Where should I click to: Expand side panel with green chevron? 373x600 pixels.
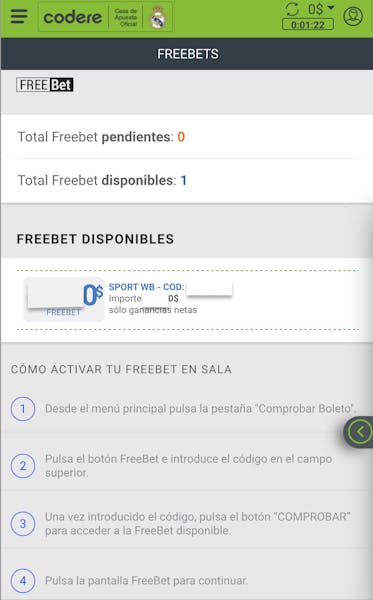(359, 432)
